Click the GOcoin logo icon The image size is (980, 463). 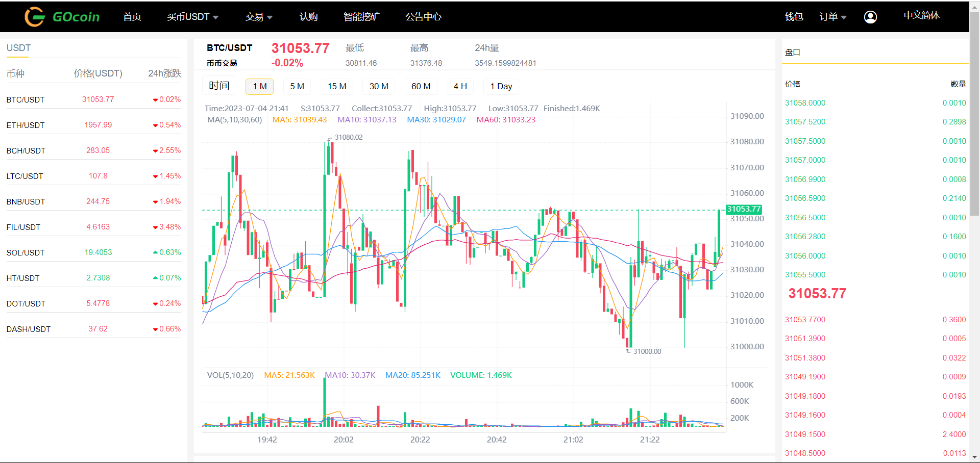pos(35,17)
